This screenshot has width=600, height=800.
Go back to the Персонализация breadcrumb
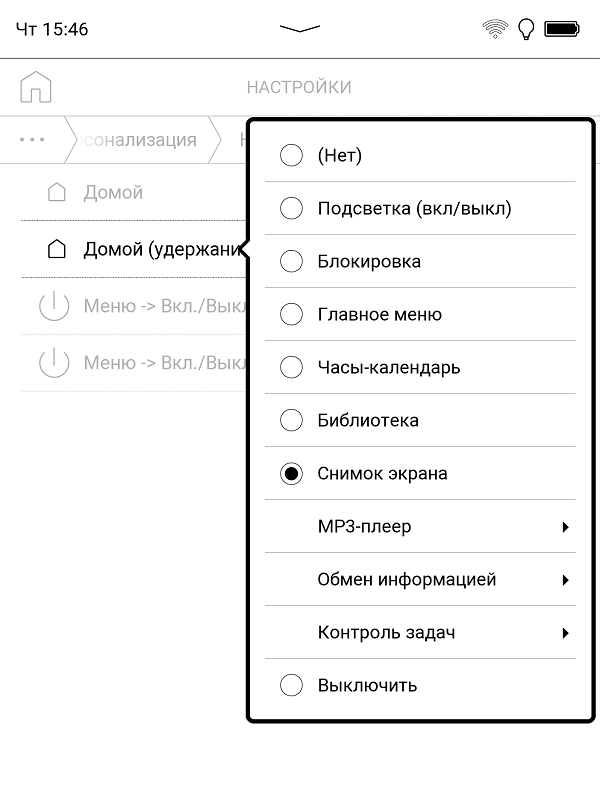[140, 140]
